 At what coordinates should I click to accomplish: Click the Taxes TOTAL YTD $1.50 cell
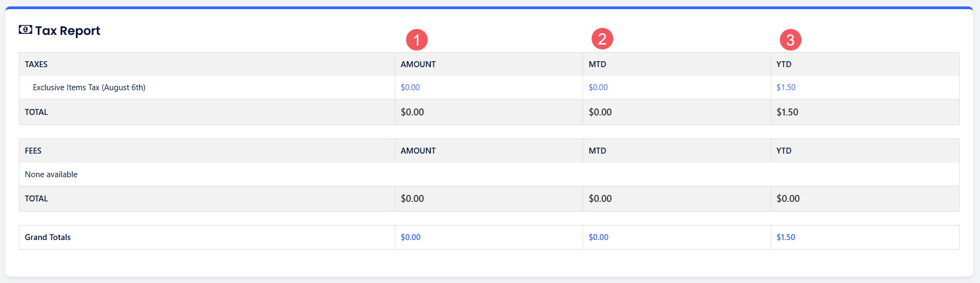(787, 112)
